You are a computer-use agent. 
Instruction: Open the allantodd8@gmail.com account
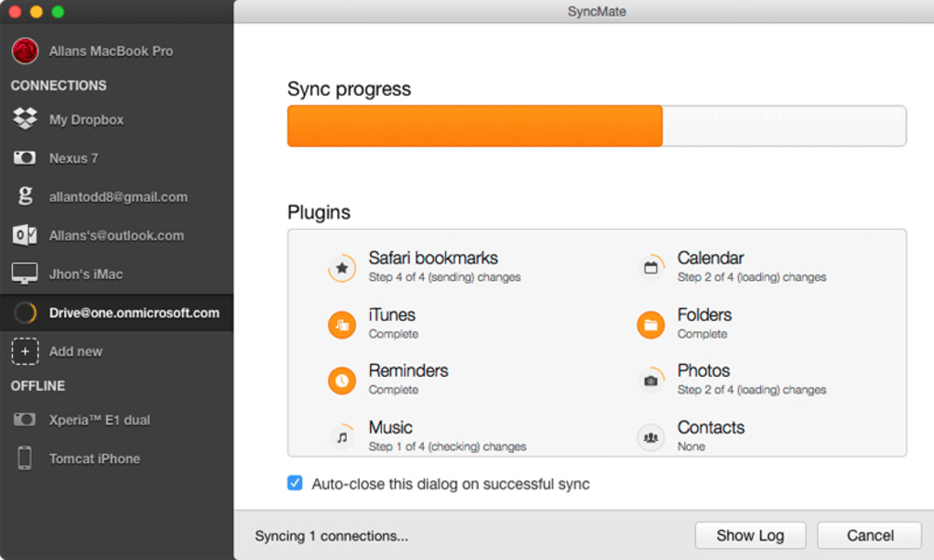pyautogui.click(x=118, y=197)
